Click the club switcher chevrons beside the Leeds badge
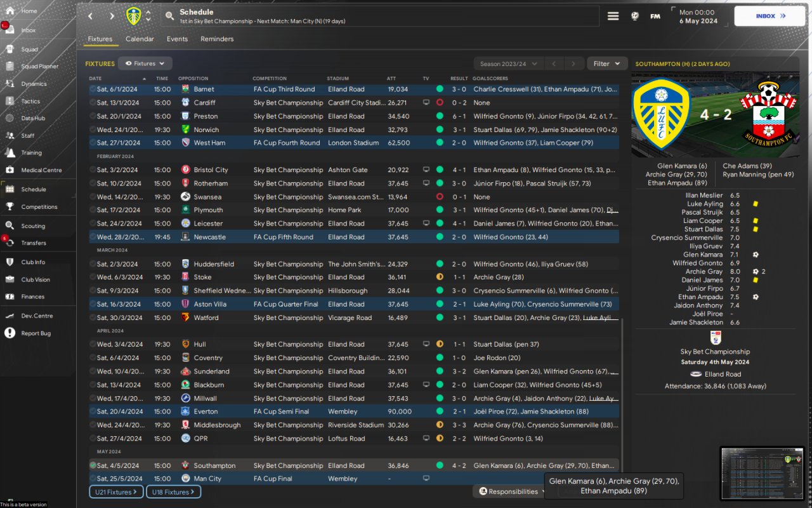The height and width of the screenshot is (508, 812). (x=148, y=16)
